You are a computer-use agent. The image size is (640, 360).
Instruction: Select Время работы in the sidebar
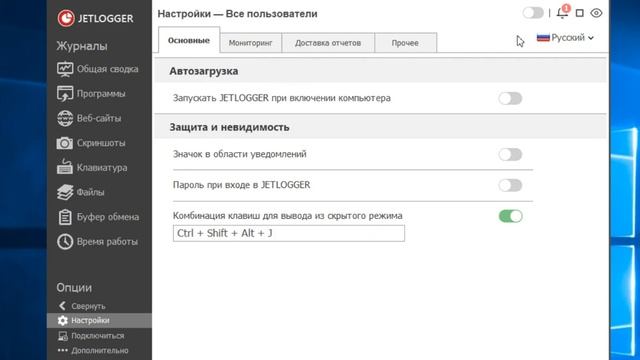pyautogui.click(x=107, y=242)
